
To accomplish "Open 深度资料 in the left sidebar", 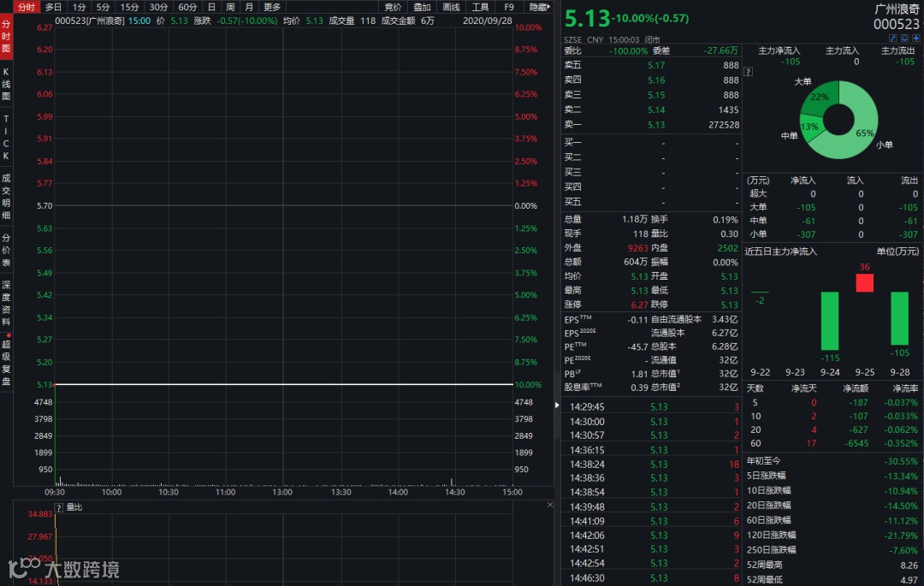I will tap(6, 303).
